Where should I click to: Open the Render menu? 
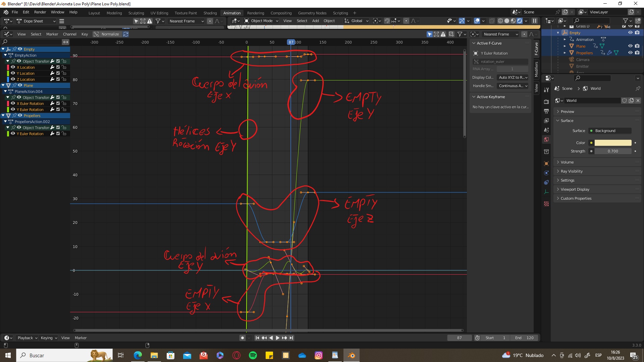(40, 12)
